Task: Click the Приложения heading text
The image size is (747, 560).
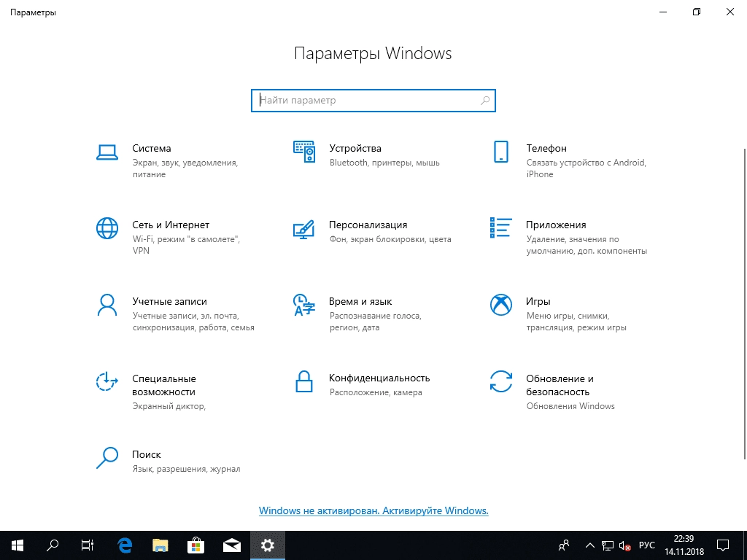Action: tap(556, 225)
